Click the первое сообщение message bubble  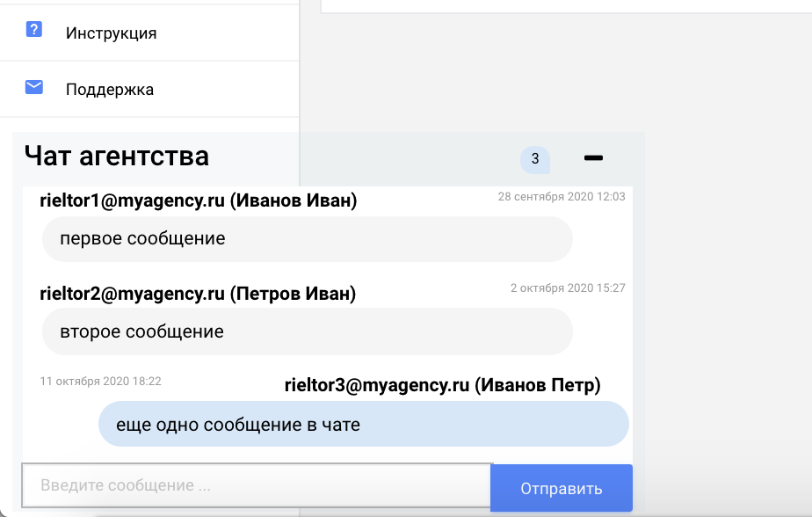click(307, 239)
